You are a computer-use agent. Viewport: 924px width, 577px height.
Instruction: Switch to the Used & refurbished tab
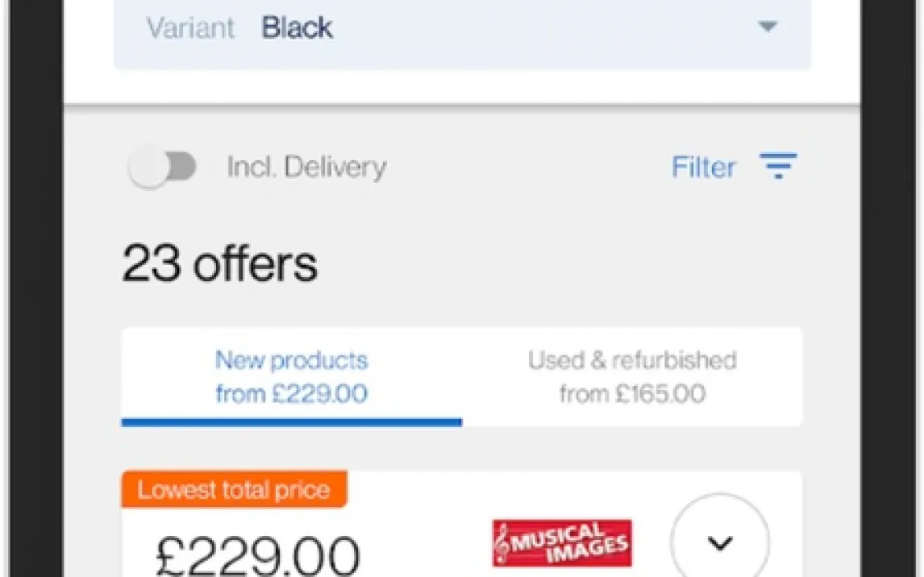point(632,360)
